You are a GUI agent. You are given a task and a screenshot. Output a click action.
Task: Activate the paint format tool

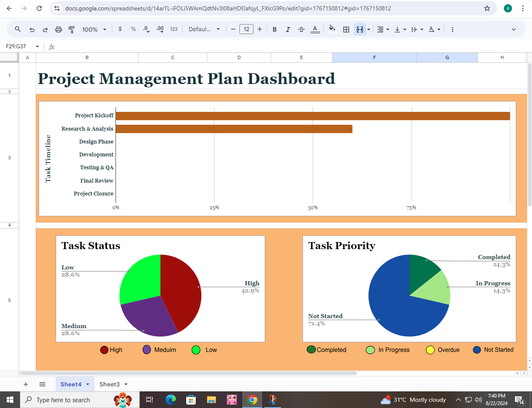[x=71, y=30]
